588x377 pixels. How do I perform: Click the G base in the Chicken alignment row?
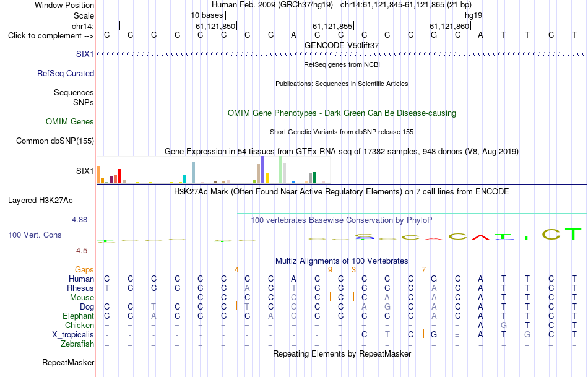click(x=504, y=325)
